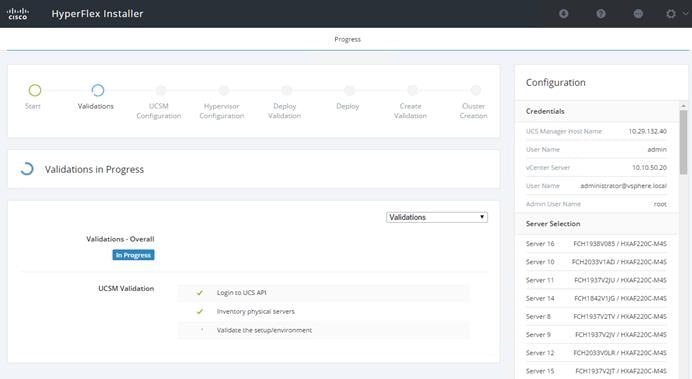692x379 pixels.
Task: Open the download icon in header
Action: pyautogui.click(x=564, y=14)
